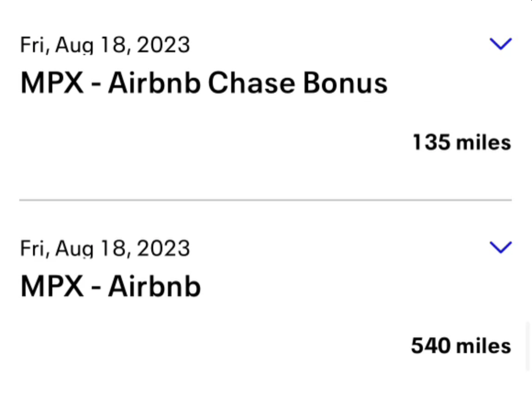Tap "MPX" in the 540 miles transaction title
This screenshot has width=532, height=397.
pos(52,287)
